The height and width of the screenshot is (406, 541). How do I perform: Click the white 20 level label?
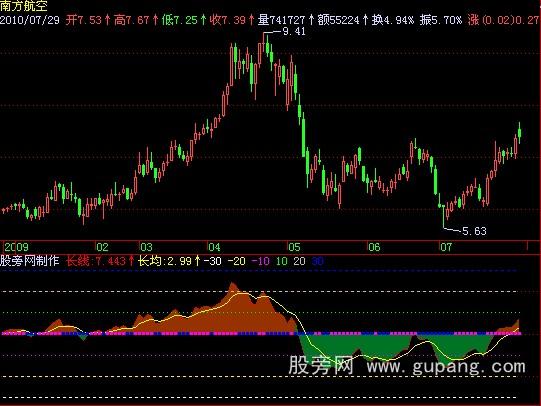click(299, 261)
